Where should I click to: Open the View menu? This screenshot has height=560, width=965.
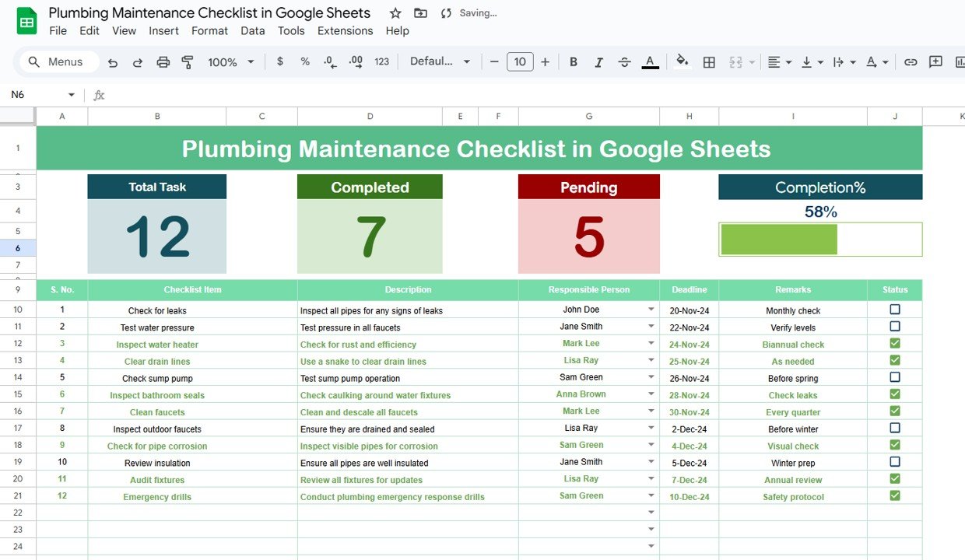tap(125, 31)
